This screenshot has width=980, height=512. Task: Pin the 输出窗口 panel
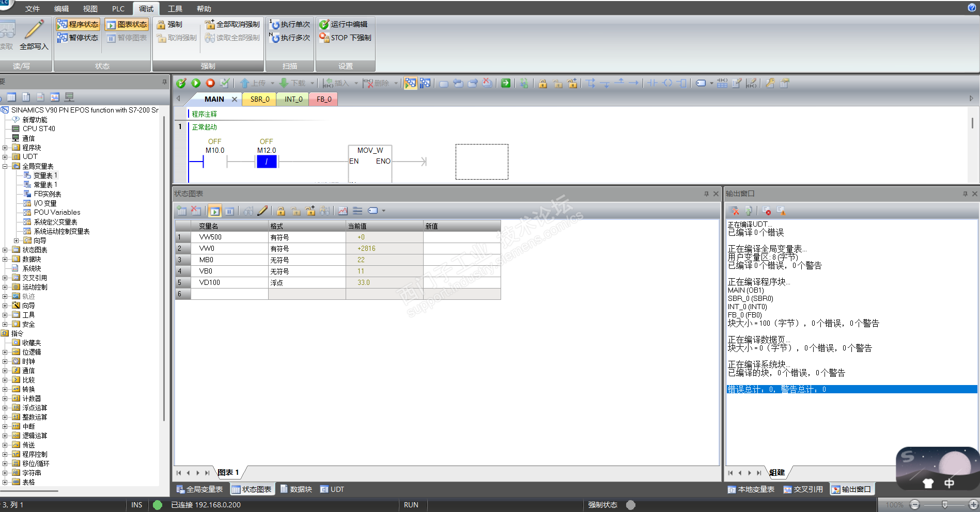[x=965, y=194]
